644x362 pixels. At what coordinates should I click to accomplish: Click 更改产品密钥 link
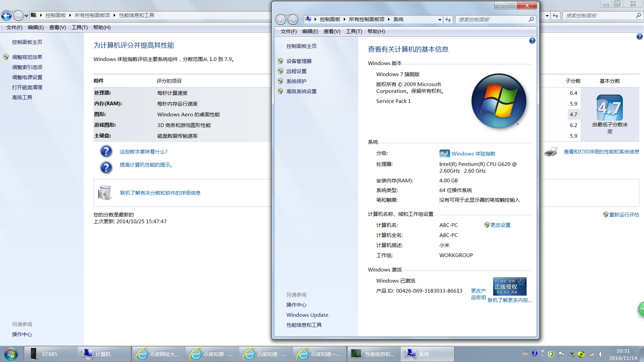(478, 294)
